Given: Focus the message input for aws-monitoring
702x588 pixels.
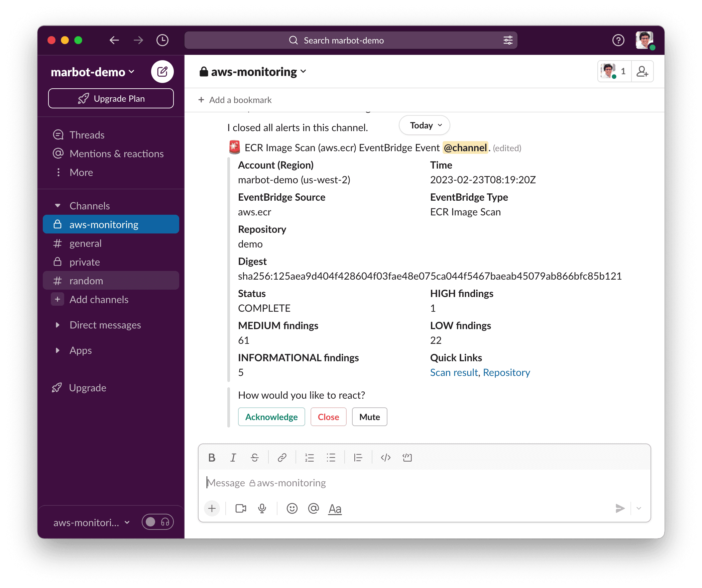Looking at the screenshot, I should coord(425,483).
